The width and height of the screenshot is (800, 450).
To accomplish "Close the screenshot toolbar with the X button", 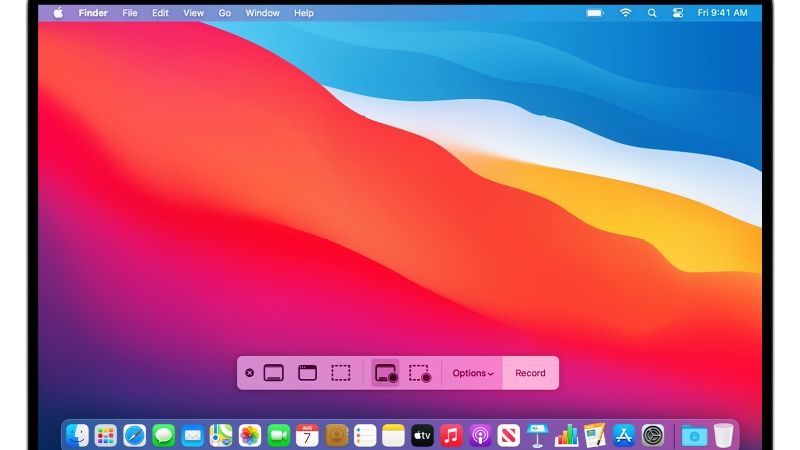I will [x=249, y=373].
